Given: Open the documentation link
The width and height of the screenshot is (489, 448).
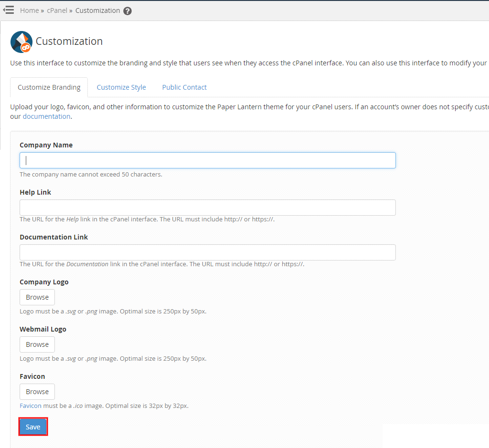Looking at the screenshot, I should [x=46, y=116].
